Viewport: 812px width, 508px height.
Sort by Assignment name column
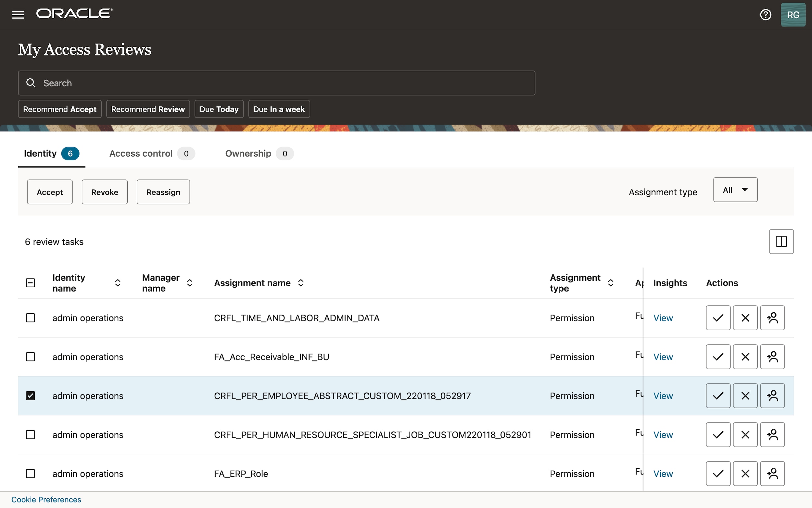coord(300,282)
